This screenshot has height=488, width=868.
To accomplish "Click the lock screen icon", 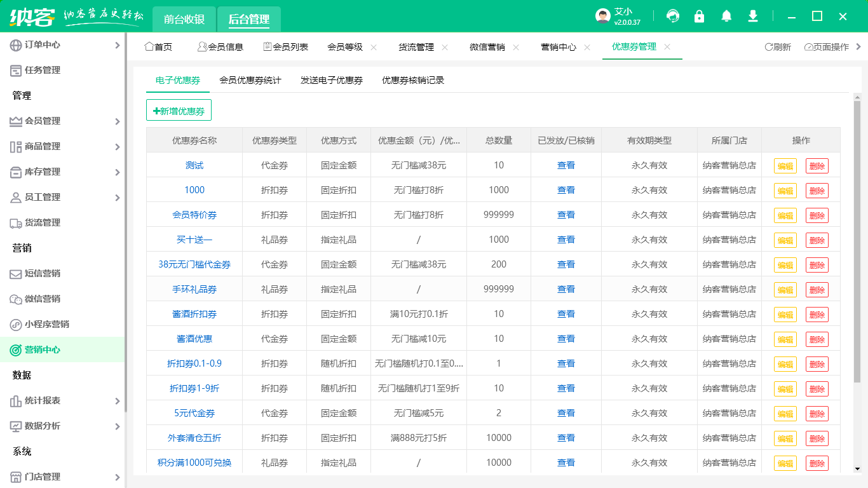I will (700, 17).
